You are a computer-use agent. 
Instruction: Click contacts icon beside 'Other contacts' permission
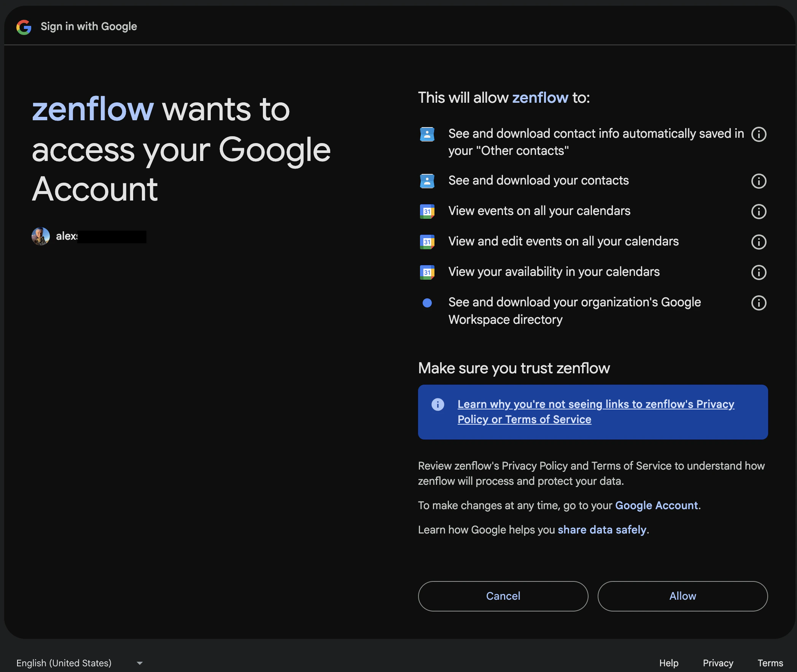tap(427, 134)
